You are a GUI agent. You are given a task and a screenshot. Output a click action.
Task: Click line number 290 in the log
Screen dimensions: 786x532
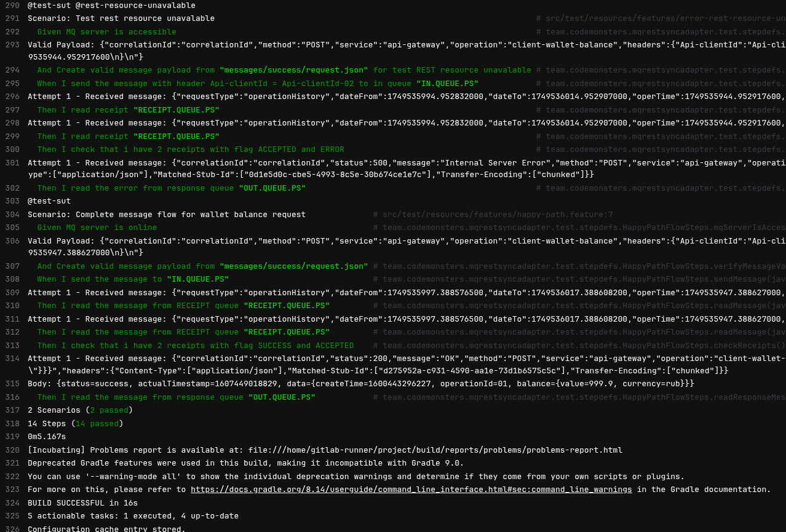(x=12, y=6)
